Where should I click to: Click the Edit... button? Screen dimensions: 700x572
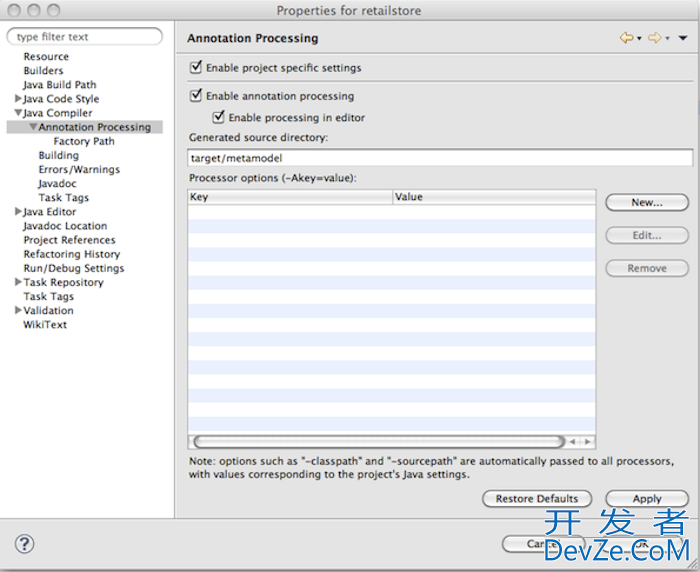pyautogui.click(x=647, y=235)
